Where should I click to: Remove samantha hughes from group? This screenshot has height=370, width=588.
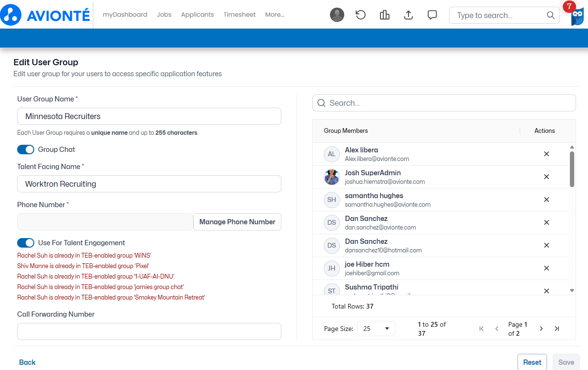click(547, 200)
